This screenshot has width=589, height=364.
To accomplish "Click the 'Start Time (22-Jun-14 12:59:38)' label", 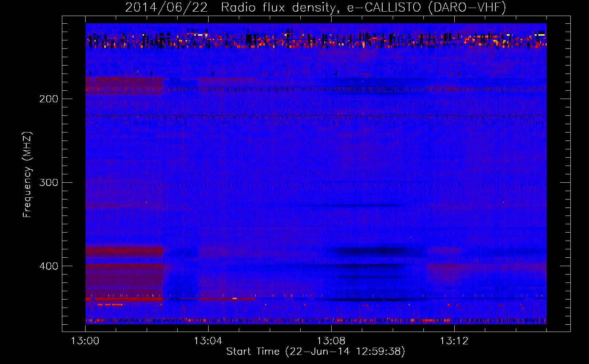I will click(x=316, y=352).
